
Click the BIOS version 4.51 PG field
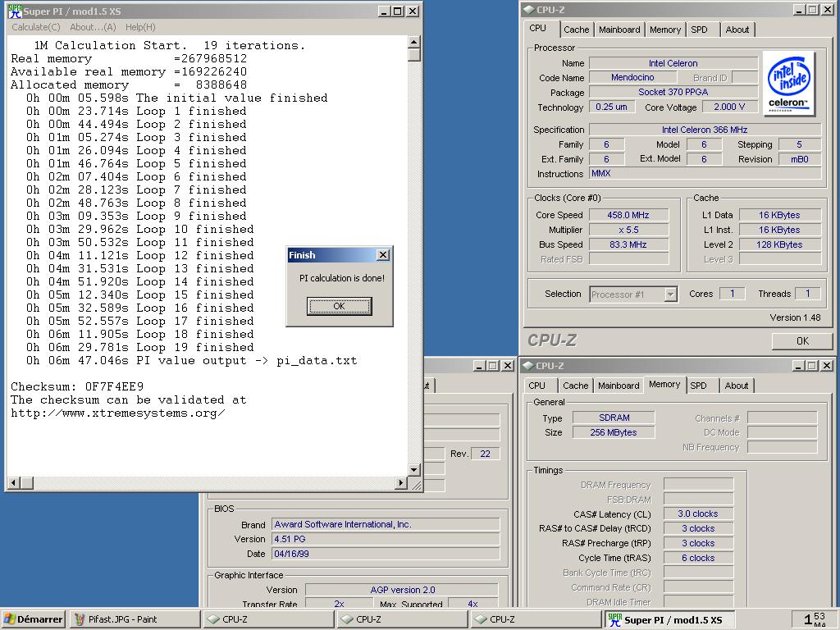(386, 539)
